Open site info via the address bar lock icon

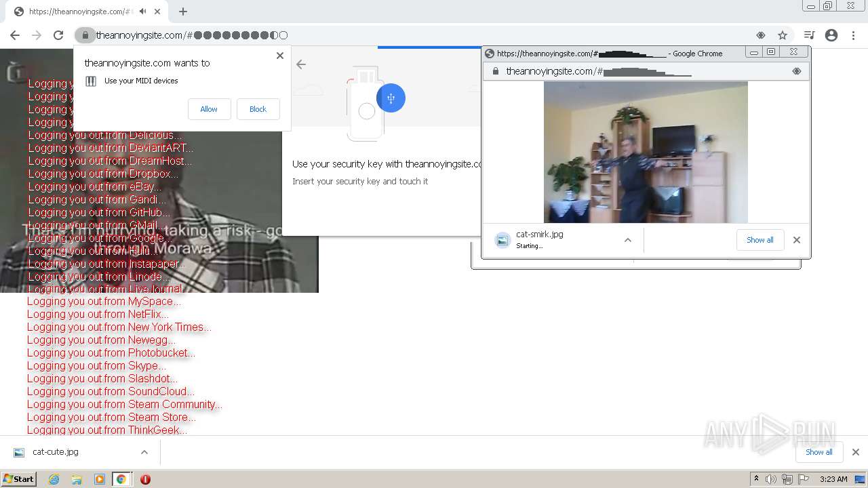point(85,35)
